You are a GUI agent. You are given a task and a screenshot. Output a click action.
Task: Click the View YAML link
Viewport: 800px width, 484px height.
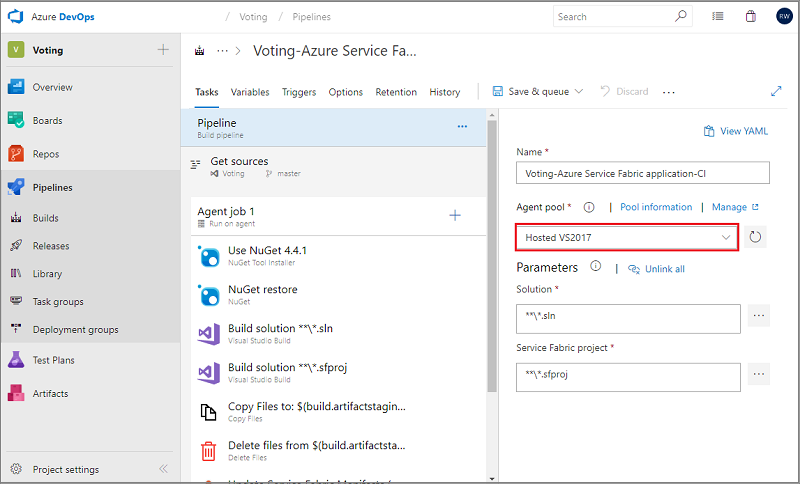736,131
